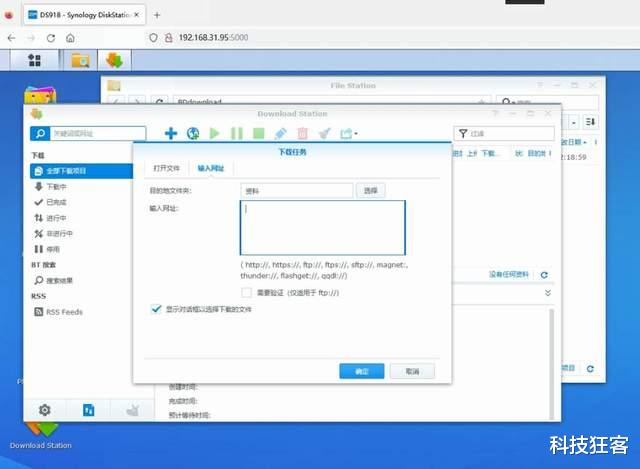Viewport: 640px width, 469px height.
Task: Click the refresh icon beside the blue no-data message
Action: click(544, 275)
